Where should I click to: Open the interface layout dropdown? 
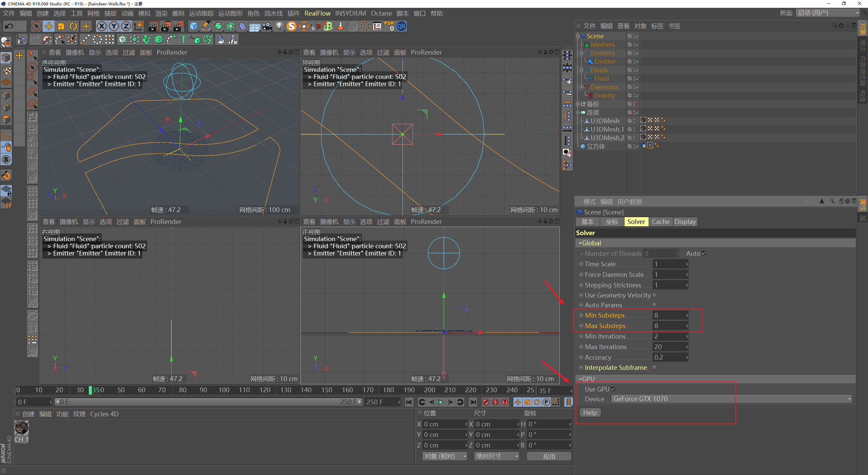(828, 13)
